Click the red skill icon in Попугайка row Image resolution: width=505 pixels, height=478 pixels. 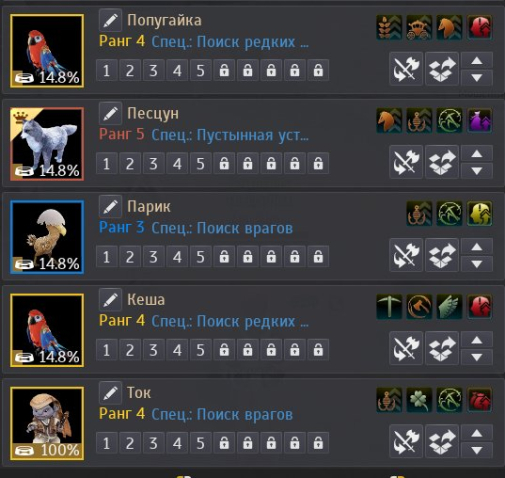point(480,27)
